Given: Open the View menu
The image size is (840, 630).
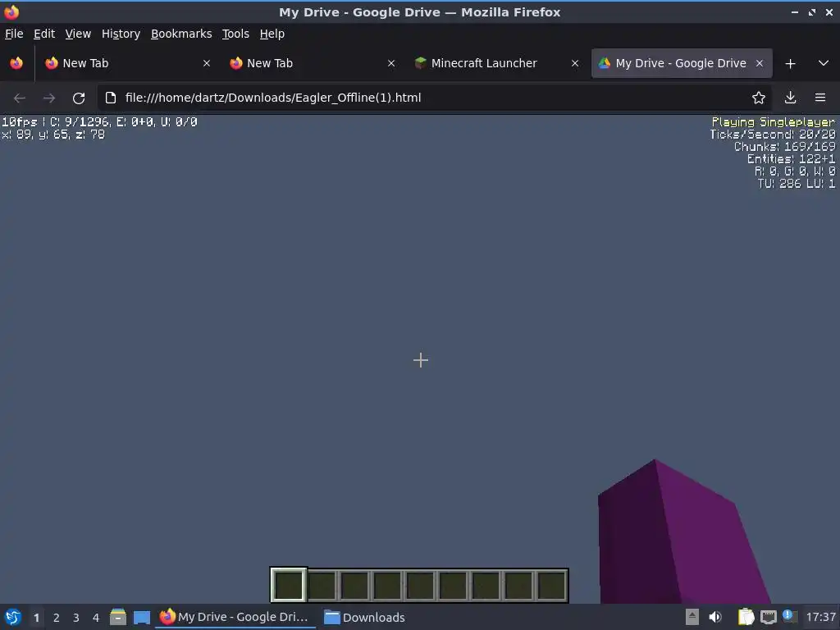Looking at the screenshot, I should click(78, 34).
